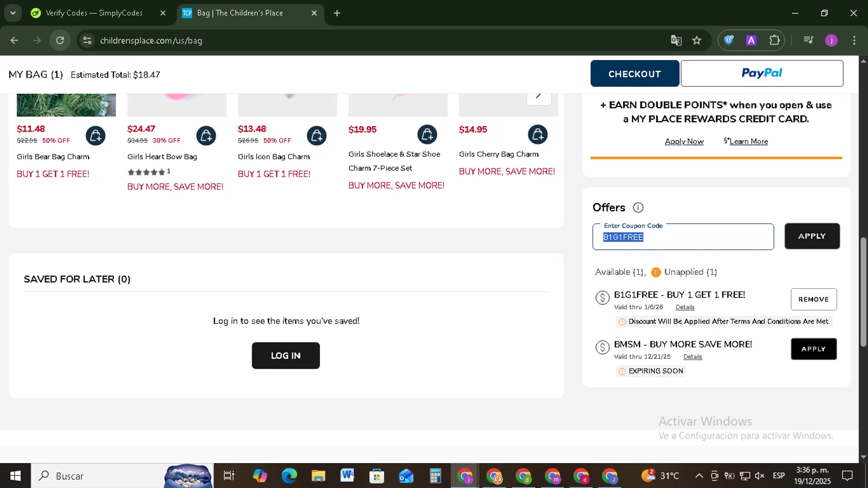
Task: Open the Offers info icon
Action: pyautogui.click(x=638, y=208)
